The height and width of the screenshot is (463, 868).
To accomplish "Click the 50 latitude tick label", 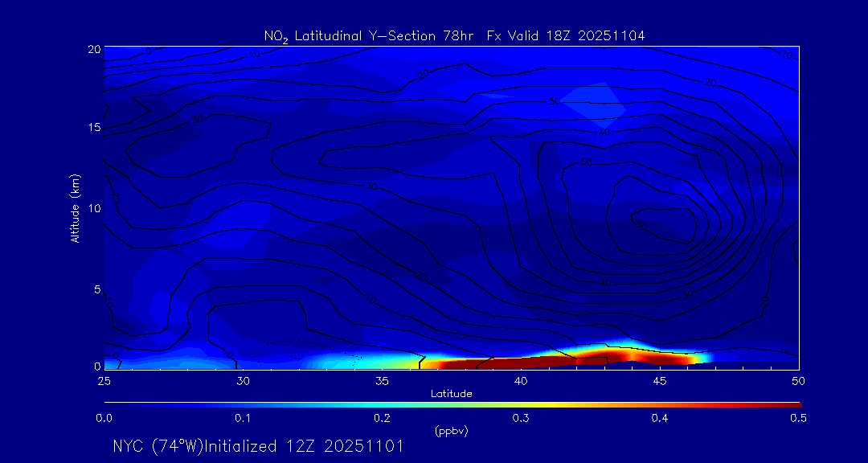I will (798, 381).
